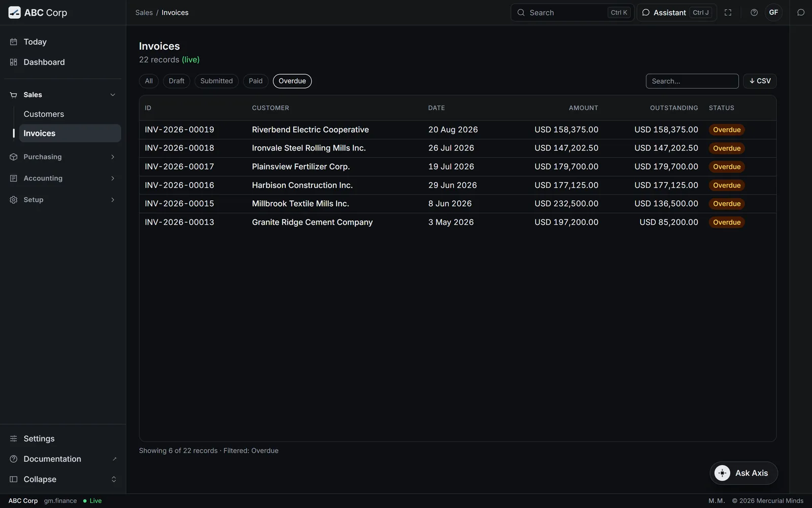The height and width of the screenshot is (508, 812).
Task: Sort by the OUTSTANDING column header
Action: click(x=674, y=108)
